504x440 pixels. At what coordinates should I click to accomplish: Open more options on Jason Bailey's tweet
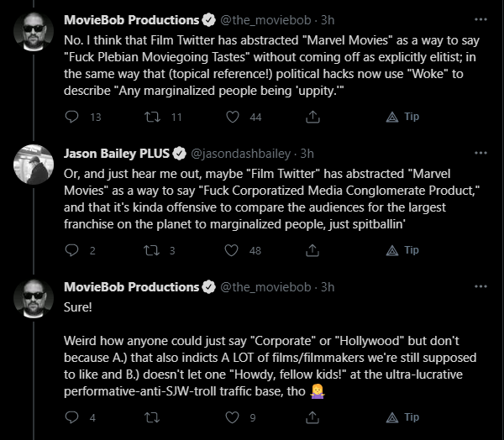tap(480, 153)
